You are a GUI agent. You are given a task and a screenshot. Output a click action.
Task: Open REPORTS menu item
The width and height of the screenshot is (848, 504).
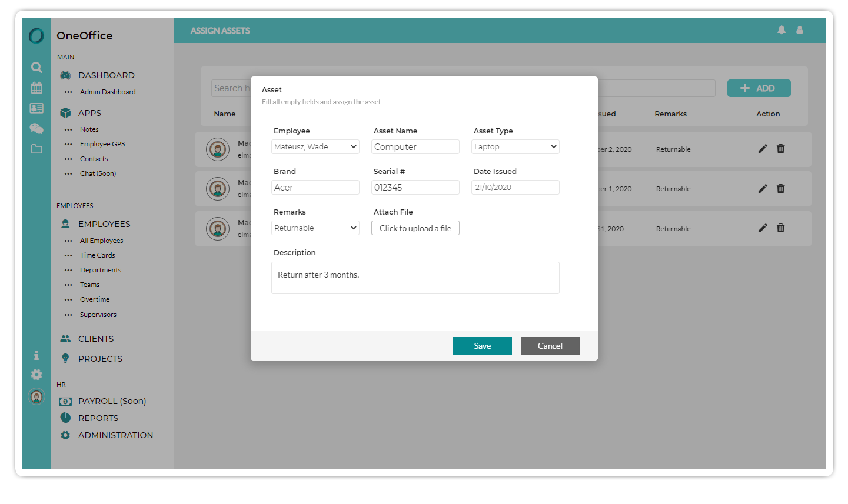[98, 418]
